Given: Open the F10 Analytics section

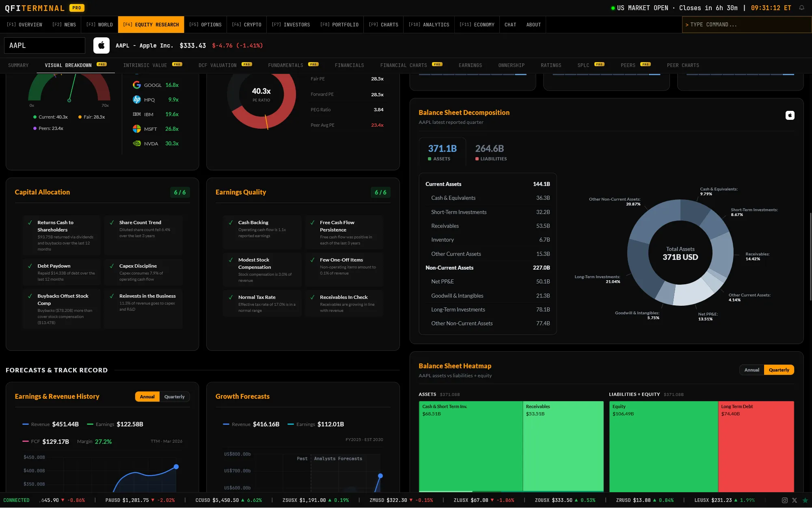Looking at the screenshot, I should coord(429,25).
